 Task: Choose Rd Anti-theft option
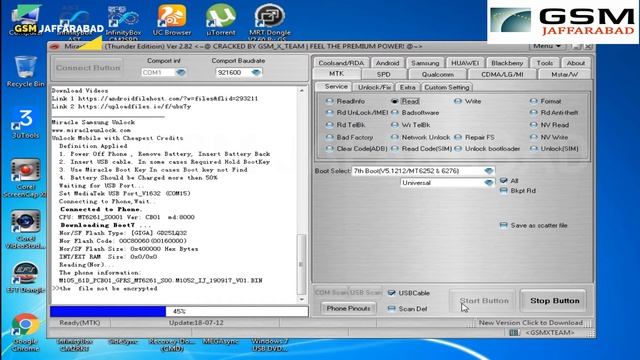point(554,113)
